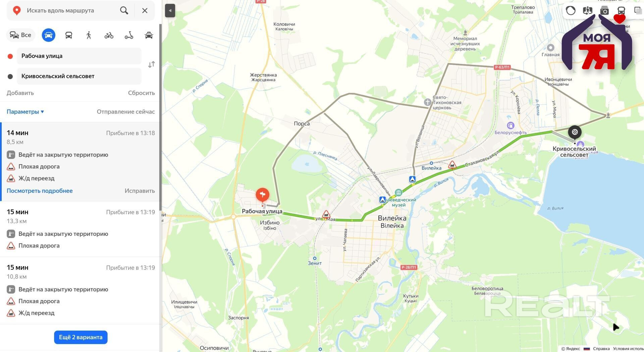
Task: Collapse the sidebar with arrow button
Action: [170, 11]
